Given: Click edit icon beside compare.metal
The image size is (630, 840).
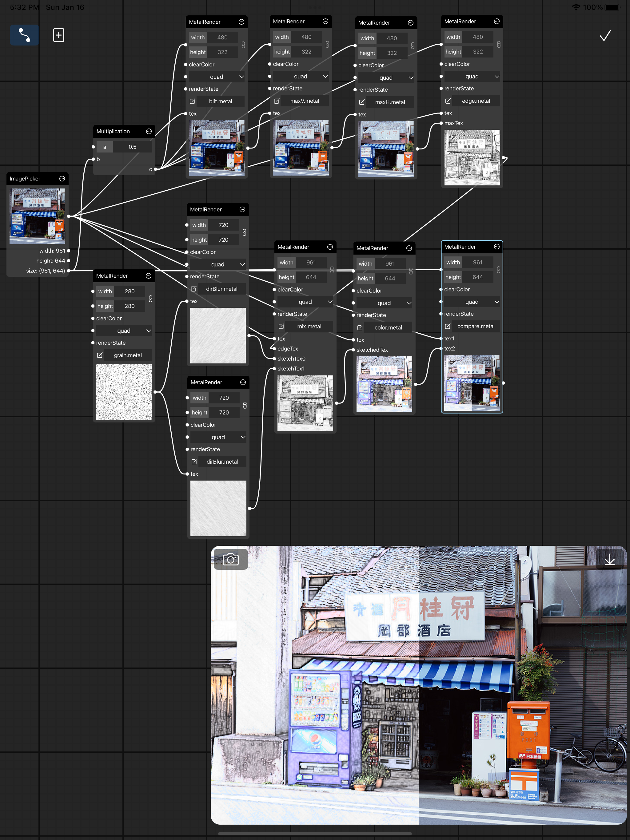Looking at the screenshot, I should (448, 326).
